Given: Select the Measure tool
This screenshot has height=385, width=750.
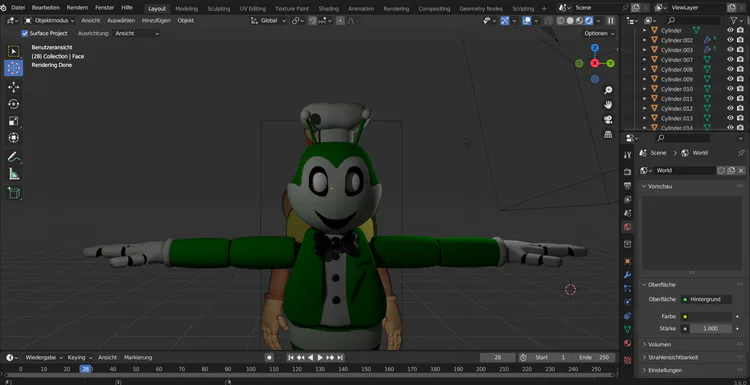Looking at the screenshot, I should pos(13,174).
